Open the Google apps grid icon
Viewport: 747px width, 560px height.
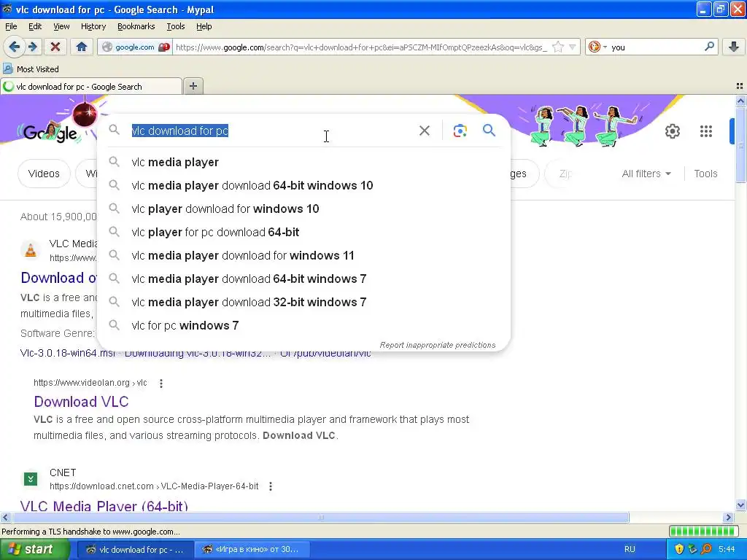705,131
